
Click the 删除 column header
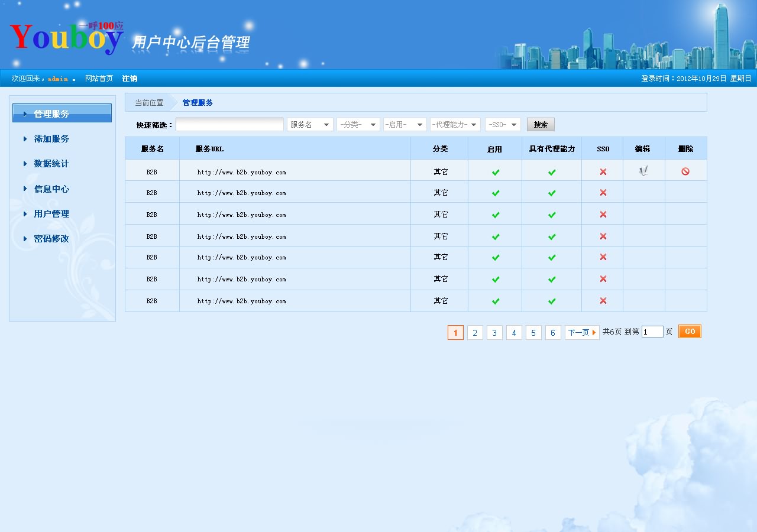pyautogui.click(x=685, y=149)
